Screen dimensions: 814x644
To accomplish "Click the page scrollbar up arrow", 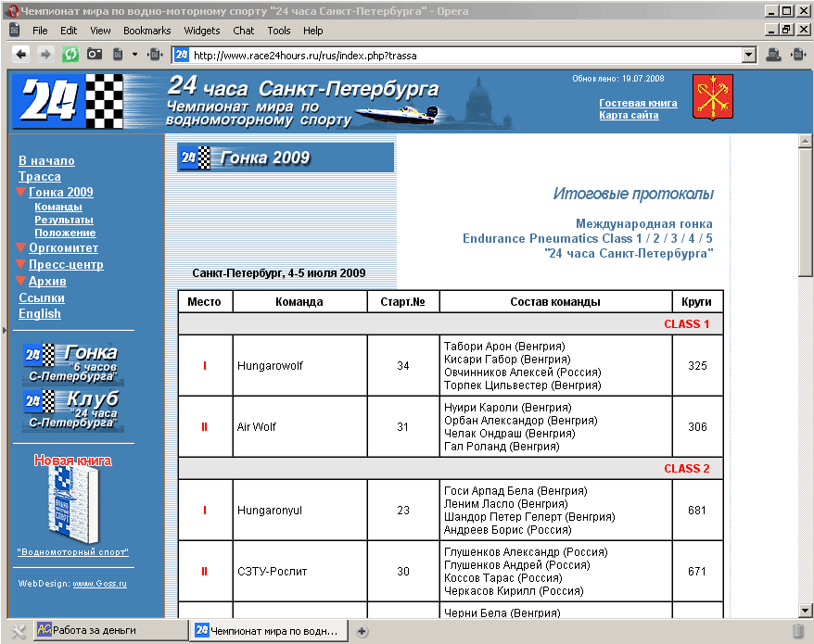I will pos(805,141).
